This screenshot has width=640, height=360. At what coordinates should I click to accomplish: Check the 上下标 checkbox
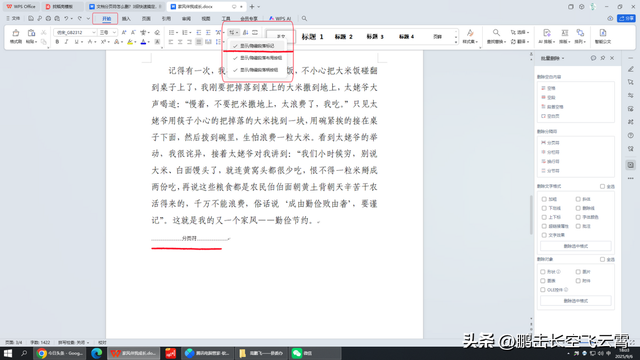pyautogui.click(x=544, y=217)
